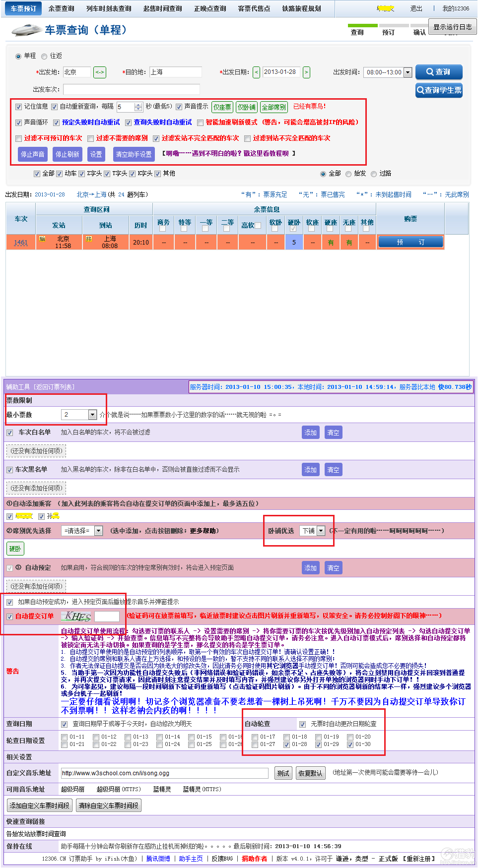Toggle 记住信息 checkbox
The image size is (479, 868).
[x=18, y=107]
